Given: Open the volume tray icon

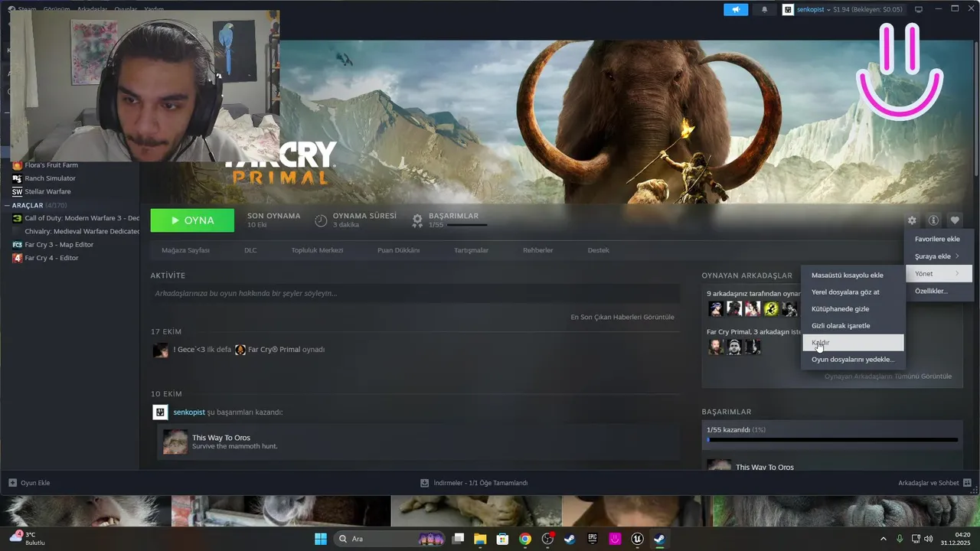Looking at the screenshot, I should coord(928,539).
